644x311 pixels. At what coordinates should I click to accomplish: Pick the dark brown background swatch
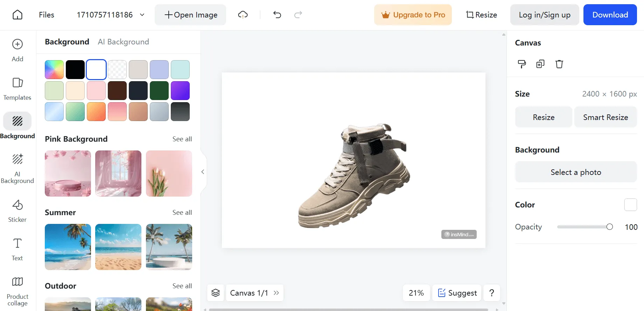tap(117, 91)
